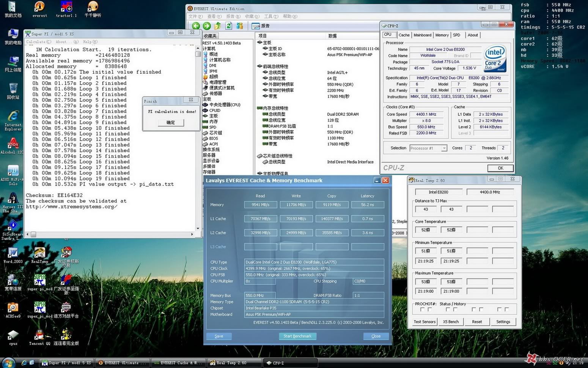
Task: Switch to Cache tab in CPU-Z
Action: [404, 35]
